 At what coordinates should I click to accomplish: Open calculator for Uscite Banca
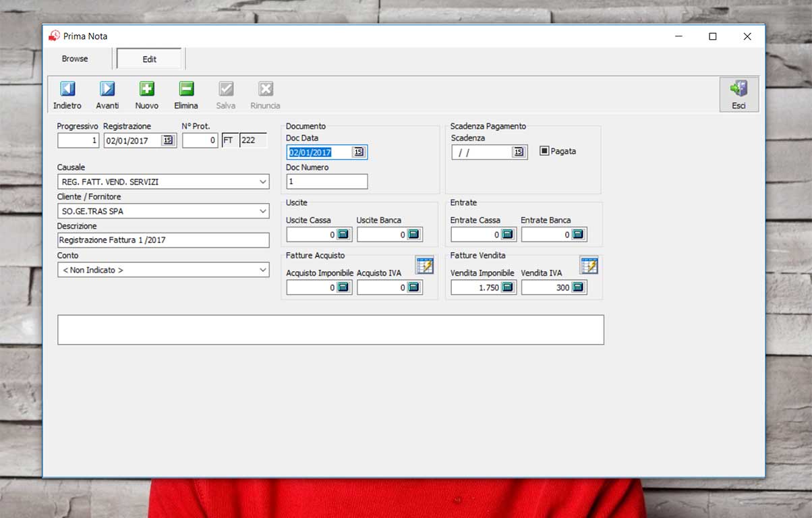[413, 234]
